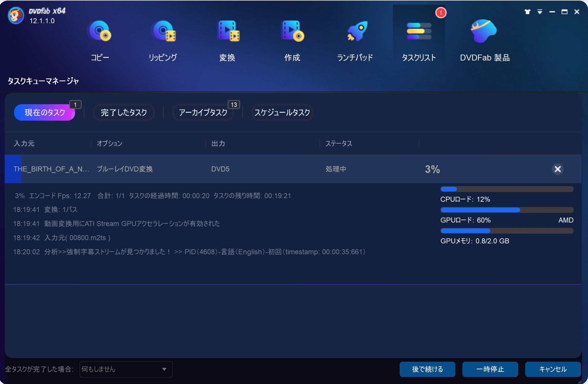Click the 後で続ける button
The height and width of the screenshot is (384, 588).
click(x=428, y=369)
